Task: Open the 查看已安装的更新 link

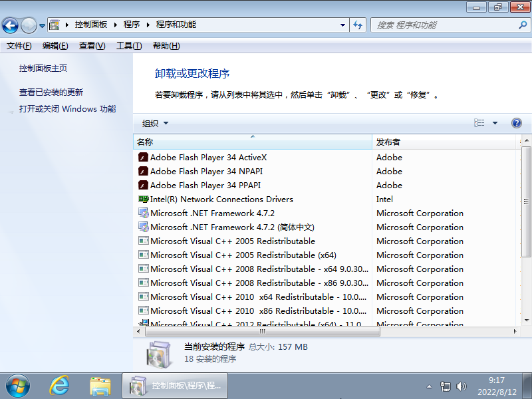Action: coord(51,92)
